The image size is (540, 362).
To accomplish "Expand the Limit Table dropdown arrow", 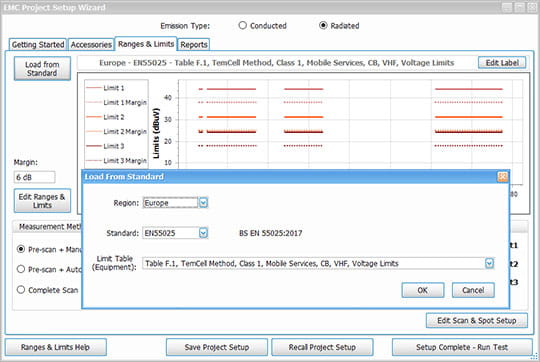I will click(489, 263).
